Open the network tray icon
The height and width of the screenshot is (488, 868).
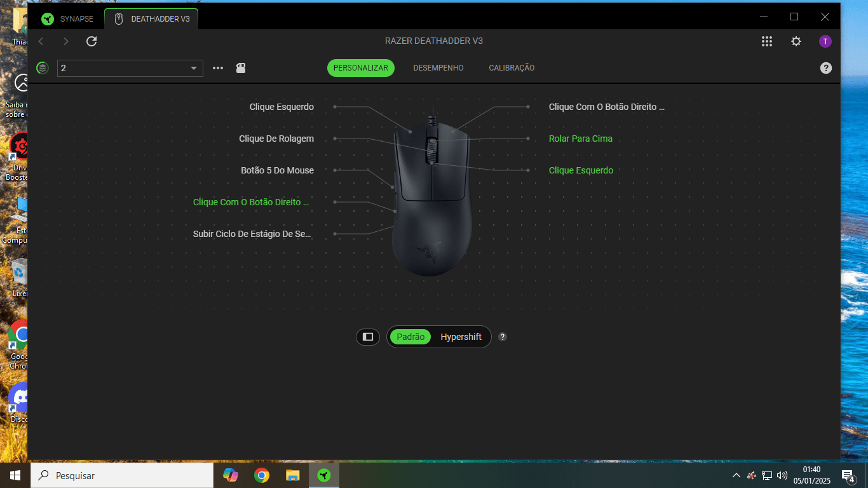coord(767,475)
